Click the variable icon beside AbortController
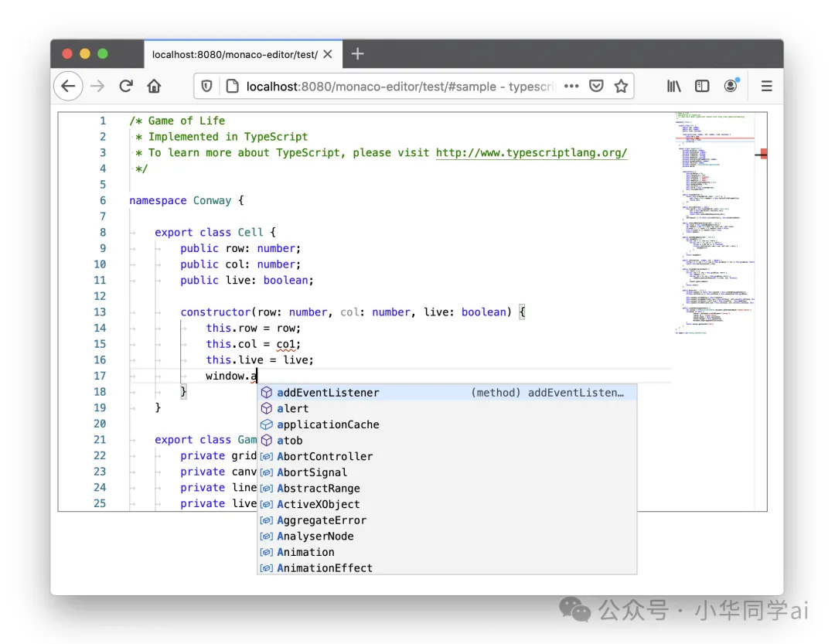 click(x=267, y=456)
